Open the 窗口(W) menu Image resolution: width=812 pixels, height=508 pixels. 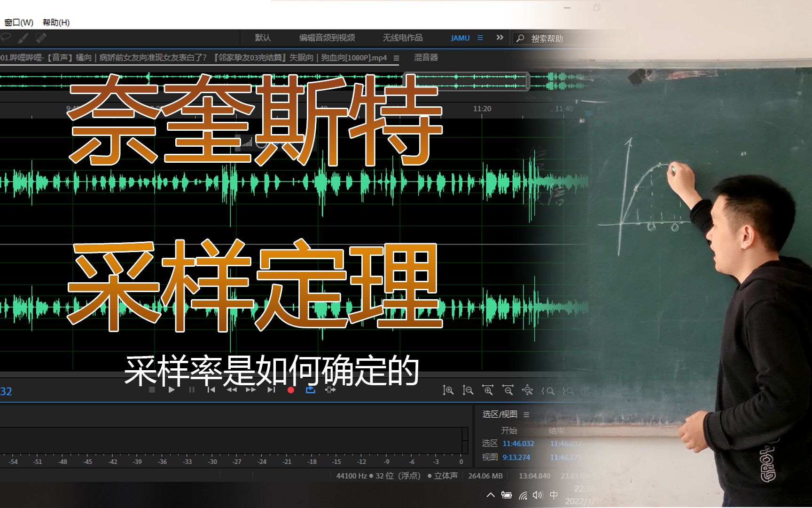coord(19,22)
